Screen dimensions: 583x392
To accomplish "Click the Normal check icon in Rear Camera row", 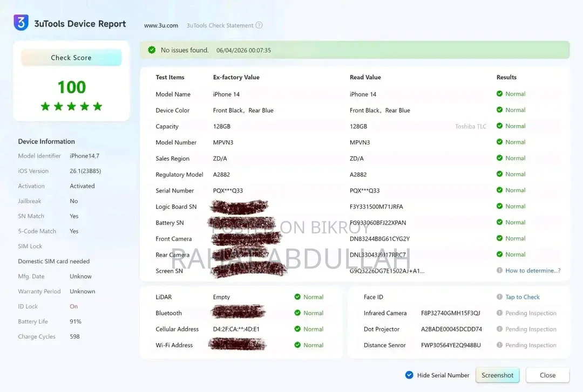I will pos(499,254).
